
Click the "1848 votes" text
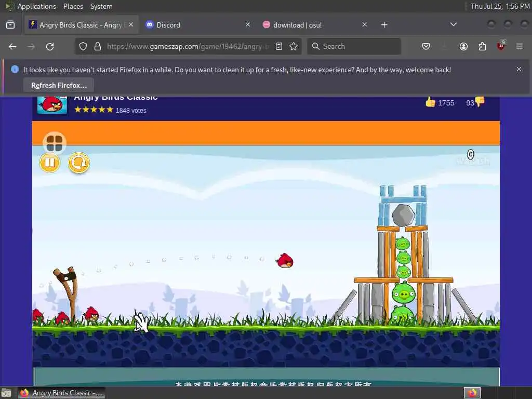(x=131, y=111)
